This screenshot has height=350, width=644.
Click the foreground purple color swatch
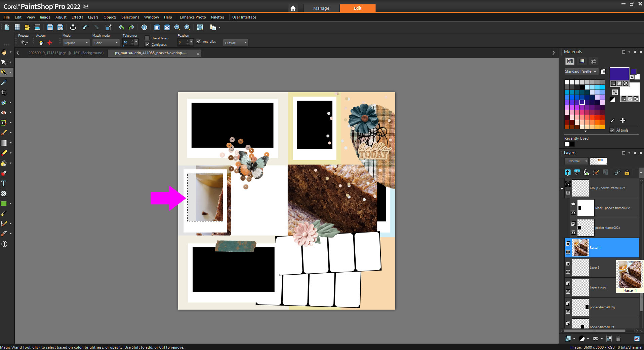point(619,73)
